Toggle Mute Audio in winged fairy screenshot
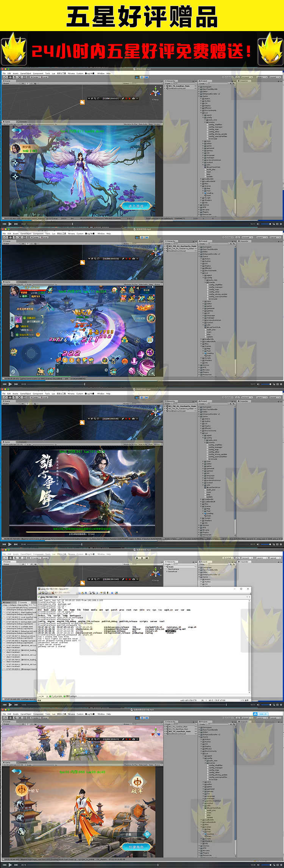 pos(143,124)
